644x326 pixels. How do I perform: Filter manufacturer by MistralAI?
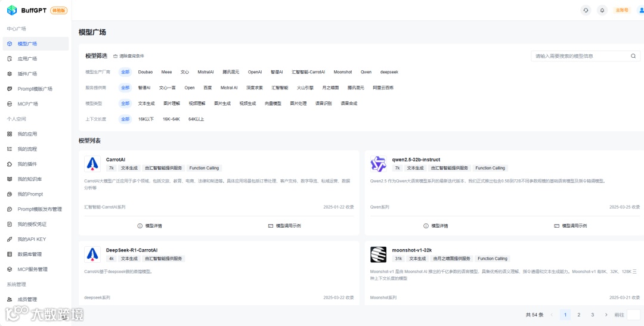coord(205,72)
